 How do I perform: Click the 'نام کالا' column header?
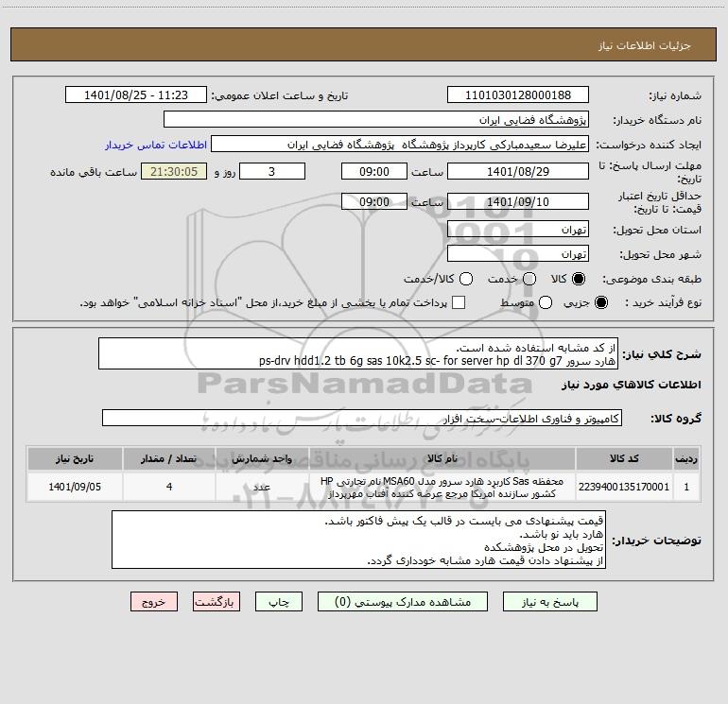442,458
